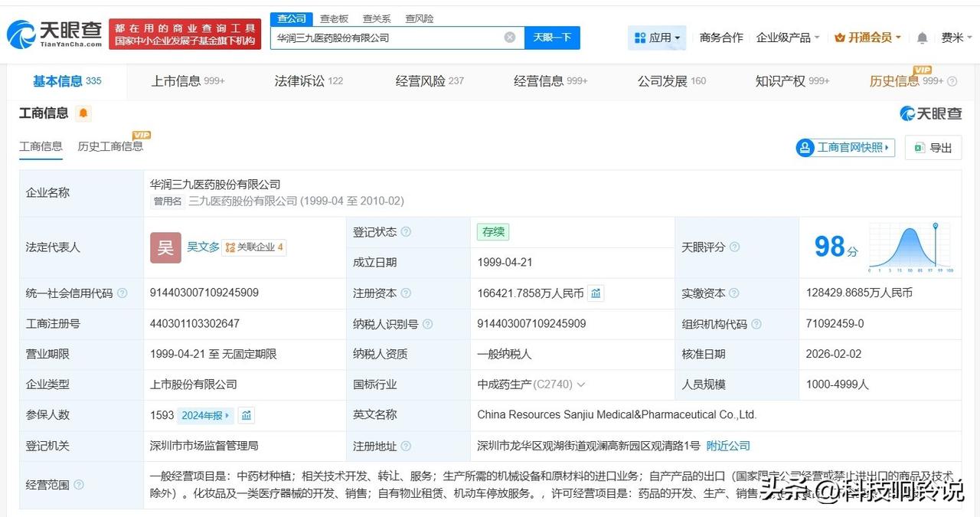Image resolution: width=980 pixels, height=517 pixels.
Task: Click the 166421.7858万人民币 registered capital value
Action: [x=530, y=293]
